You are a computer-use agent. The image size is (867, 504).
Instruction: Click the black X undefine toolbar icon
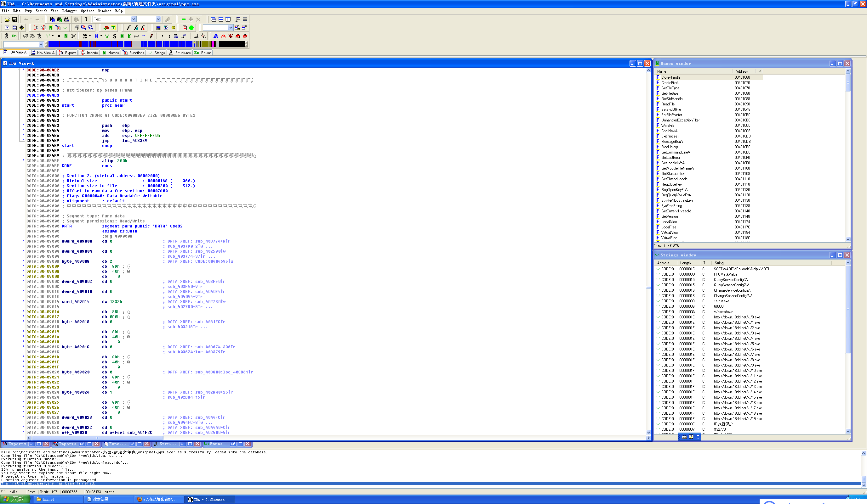tap(73, 36)
